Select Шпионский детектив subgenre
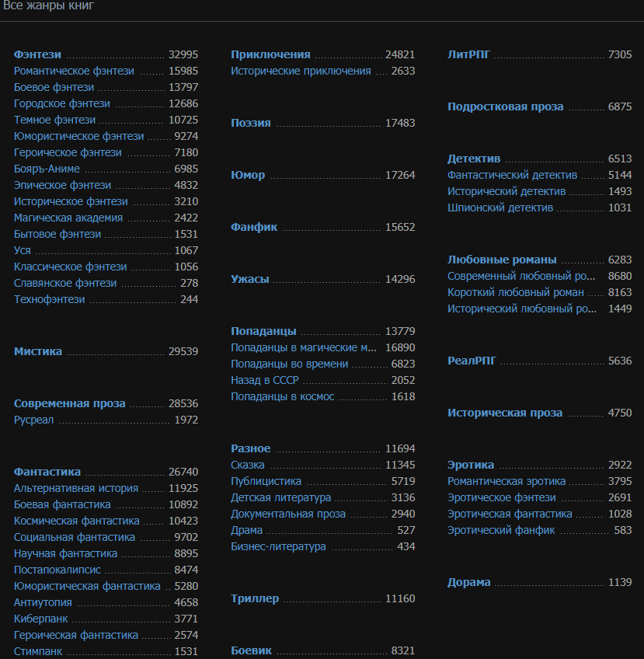This screenshot has width=644, height=659. [x=500, y=207]
